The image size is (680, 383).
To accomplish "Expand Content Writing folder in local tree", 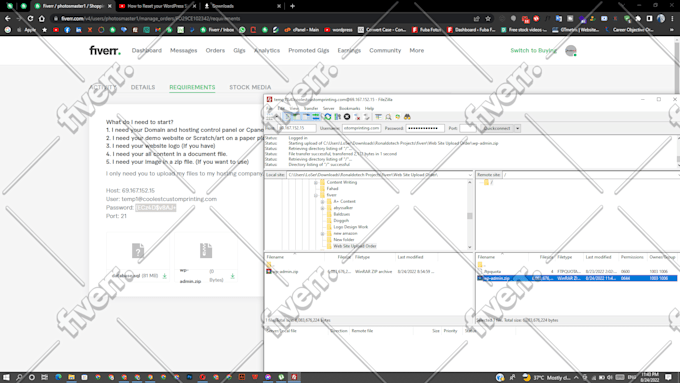I will 316,183.
